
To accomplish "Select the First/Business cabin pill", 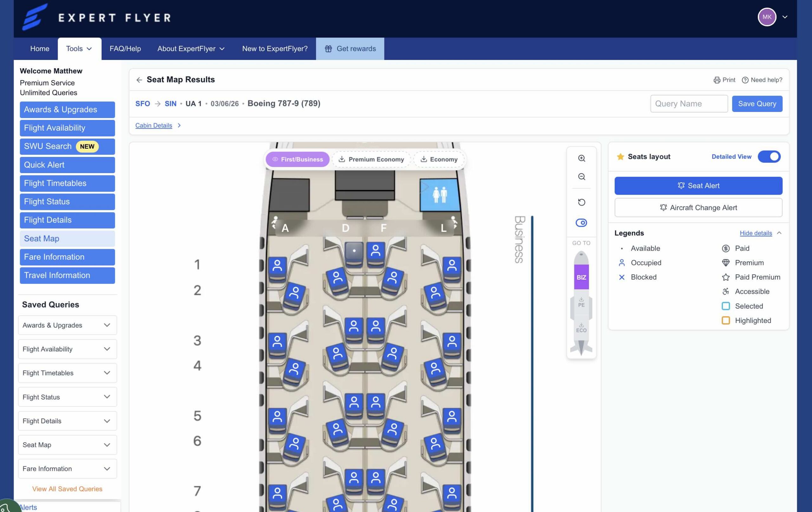I will click(298, 159).
